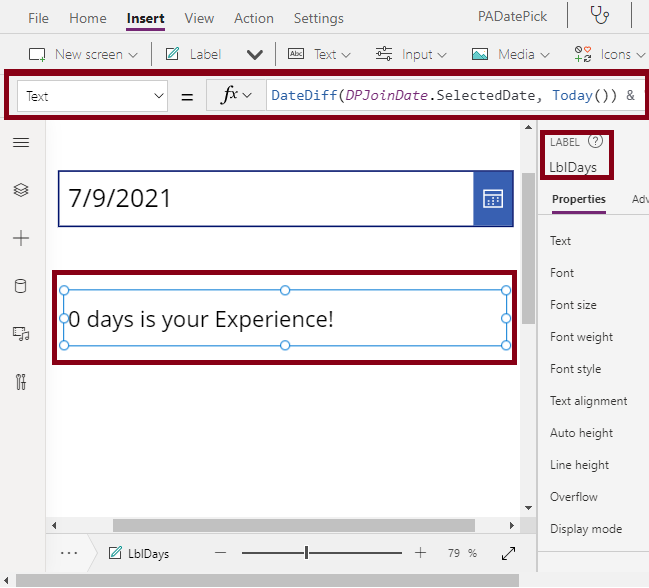Switch to the View tab
The width and height of the screenshot is (649, 588).
click(x=199, y=18)
